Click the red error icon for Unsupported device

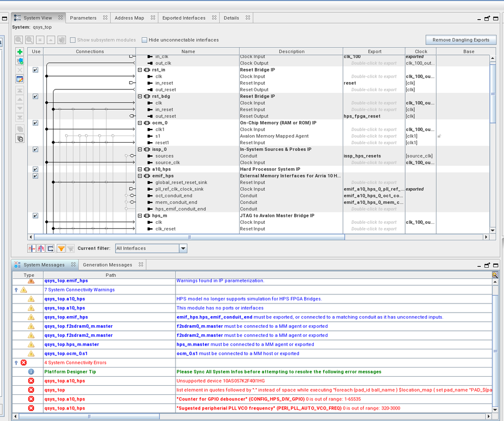point(31,381)
